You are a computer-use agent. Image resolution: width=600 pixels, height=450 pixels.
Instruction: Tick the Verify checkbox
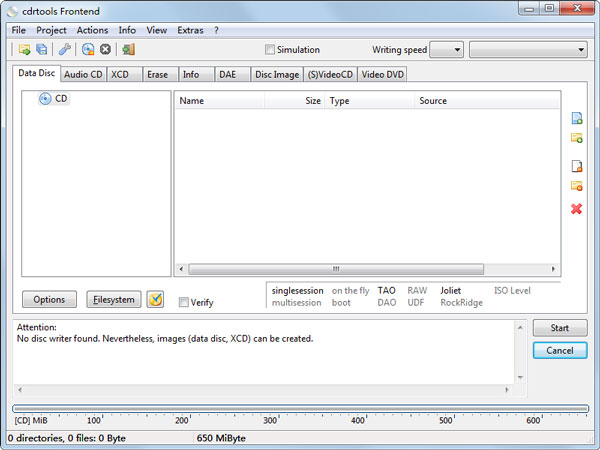[x=184, y=302]
